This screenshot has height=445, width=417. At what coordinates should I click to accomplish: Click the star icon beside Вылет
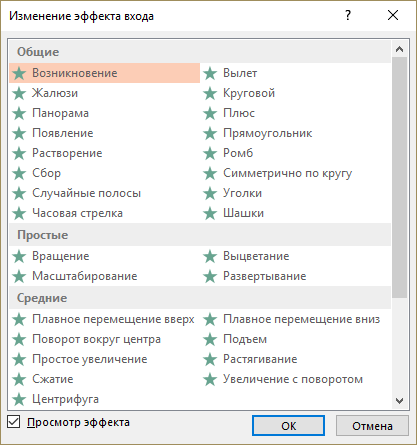(210, 73)
